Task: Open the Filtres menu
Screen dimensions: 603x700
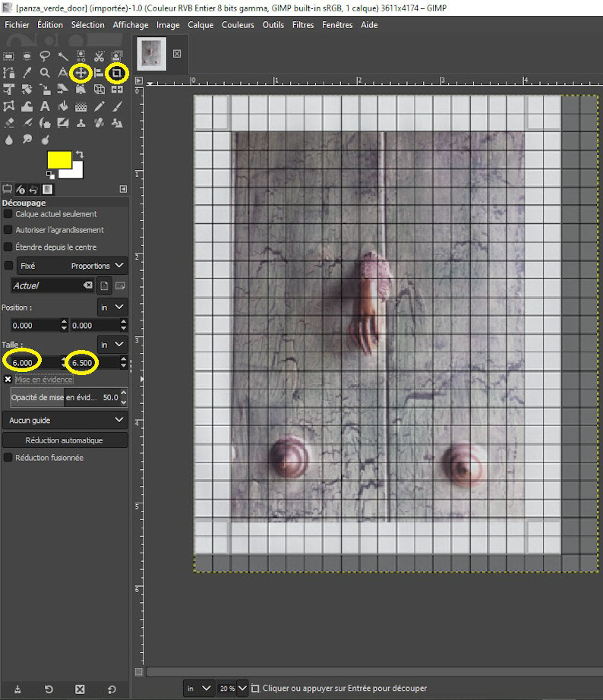Action: [x=302, y=24]
